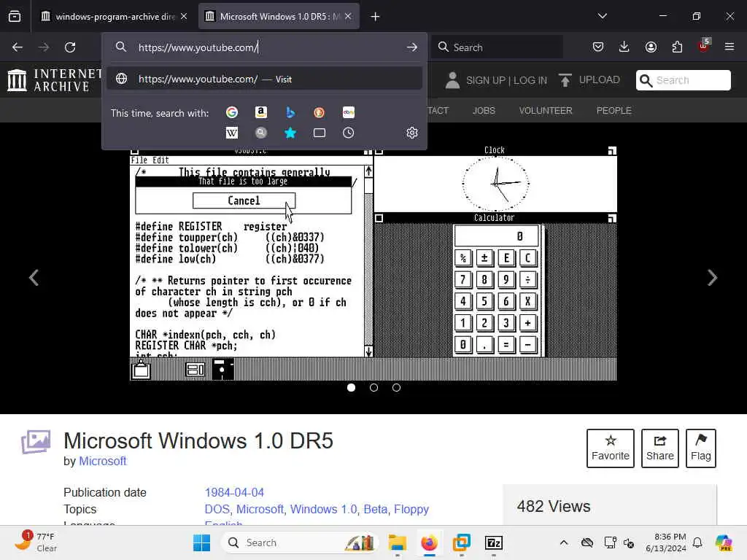Show next screenshot with right arrow
Viewport: 747px width, 560px height.
pyautogui.click(x=712, y=278)
